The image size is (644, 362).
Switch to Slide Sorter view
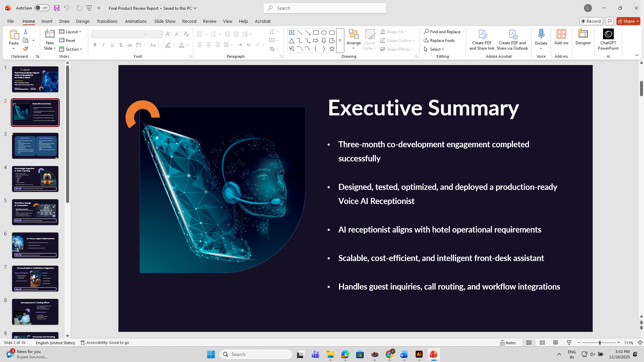(x=542, y=343)
